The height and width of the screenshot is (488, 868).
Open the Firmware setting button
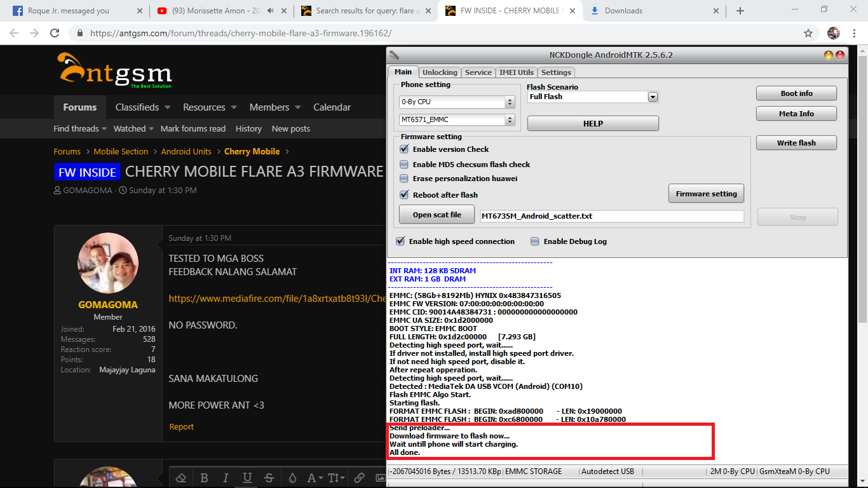[706, 194]
